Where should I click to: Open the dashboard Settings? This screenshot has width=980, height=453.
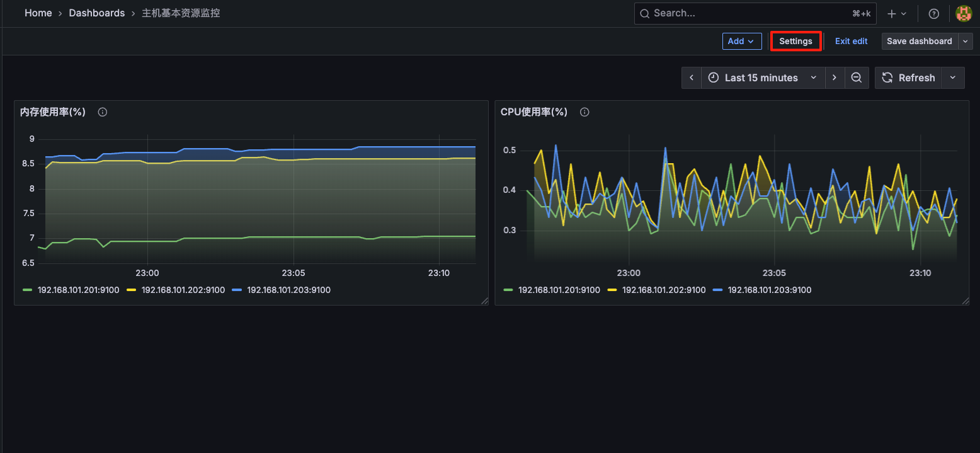[x=795, y=41]
